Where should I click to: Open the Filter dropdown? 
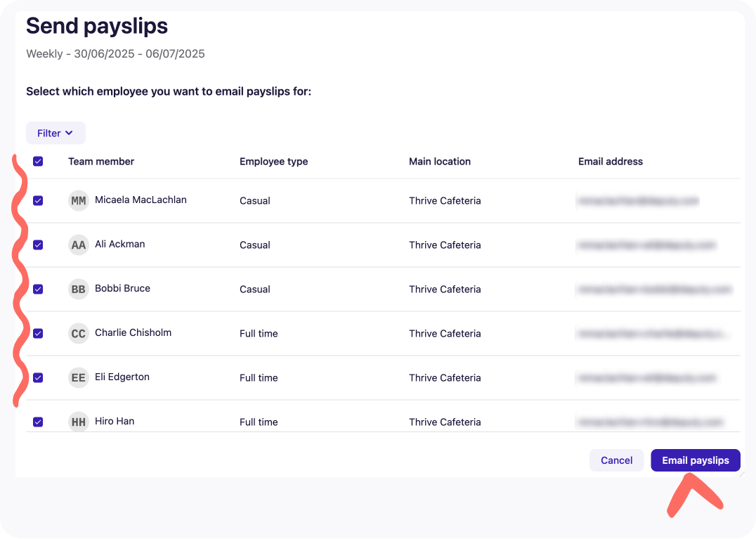point(56,133)
